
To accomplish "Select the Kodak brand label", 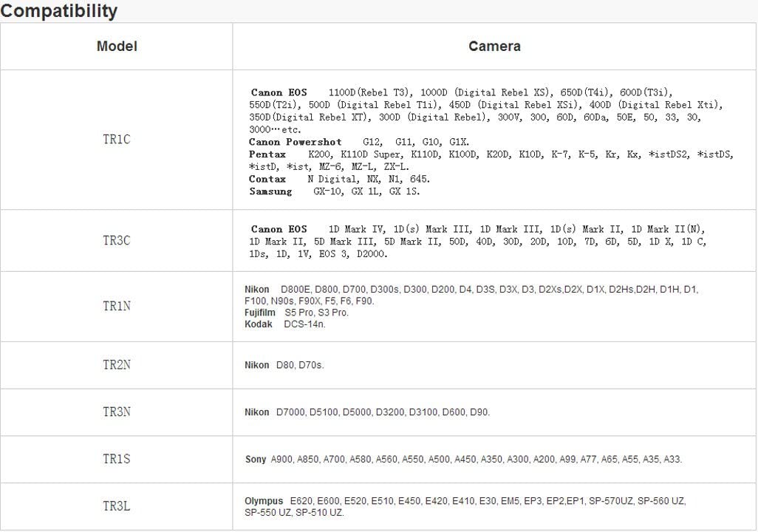I will [x=259, y=324].
